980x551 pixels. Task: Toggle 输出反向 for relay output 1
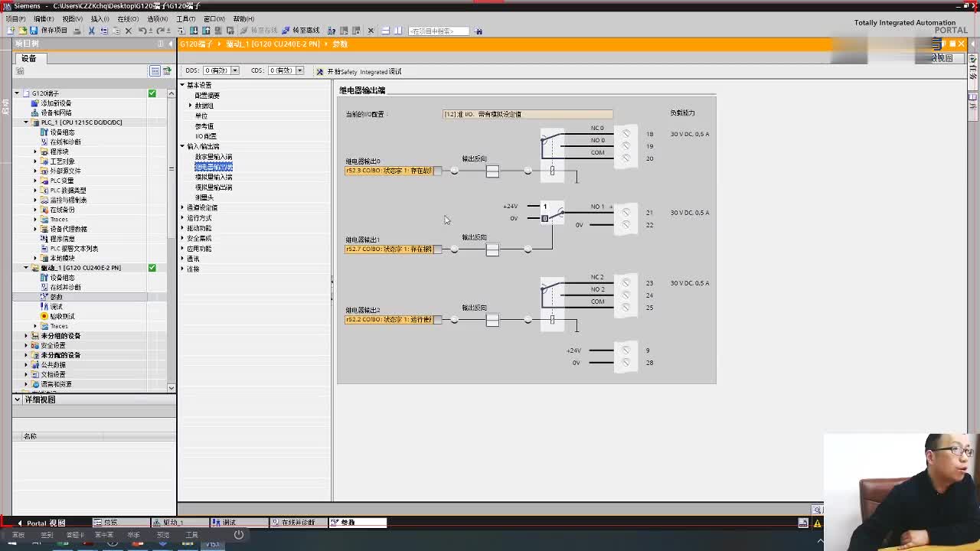coord(492,250)
